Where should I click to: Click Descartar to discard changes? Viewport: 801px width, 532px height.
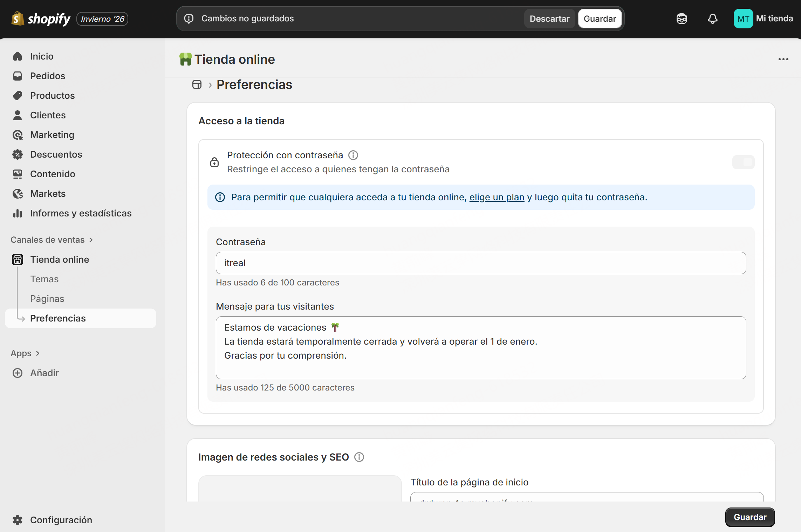pyautogui.click(x=549, y=19)
